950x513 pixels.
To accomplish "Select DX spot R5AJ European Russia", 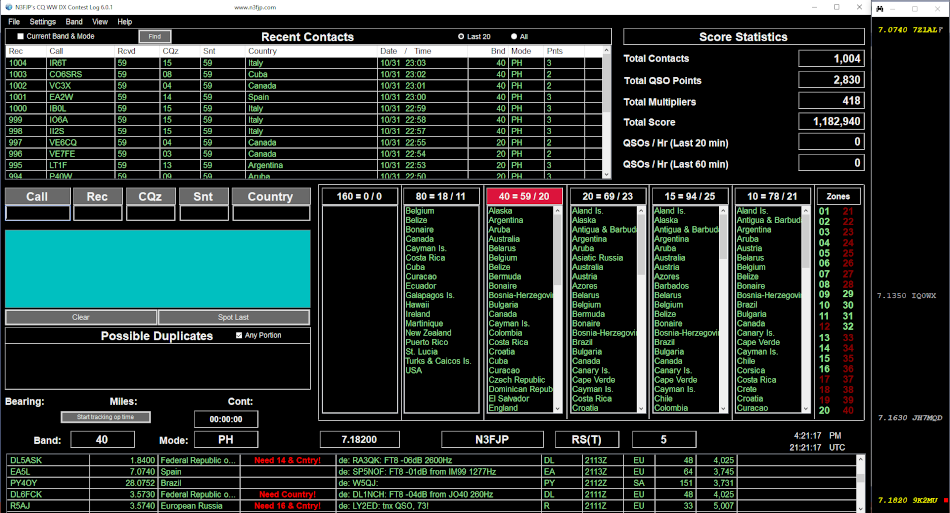I will [431, 506].
